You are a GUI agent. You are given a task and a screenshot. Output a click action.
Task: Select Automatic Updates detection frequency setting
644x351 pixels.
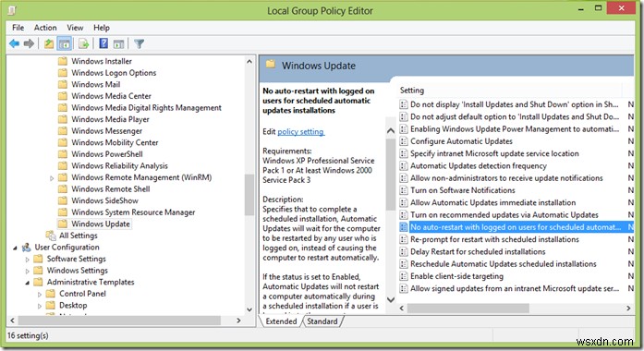pyautogui.click(x=479, y=166)
